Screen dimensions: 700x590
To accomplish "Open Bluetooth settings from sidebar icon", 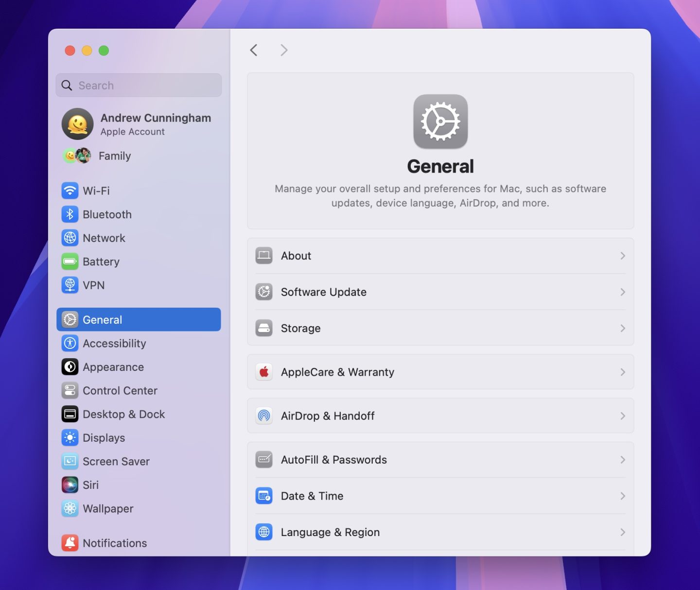I will tap(70, 214).
